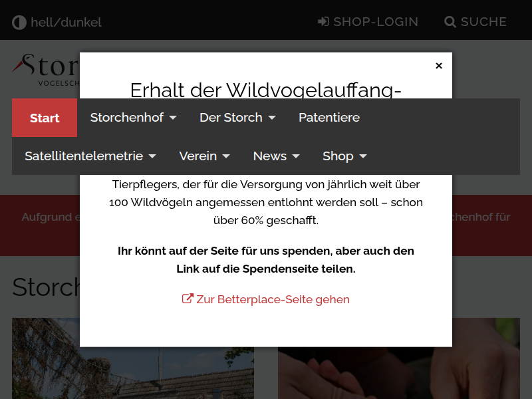The width and height of the screenshot is (532, 399).
Task: Click the half-circle contrast icon
Action: click(x=19, y=21)
